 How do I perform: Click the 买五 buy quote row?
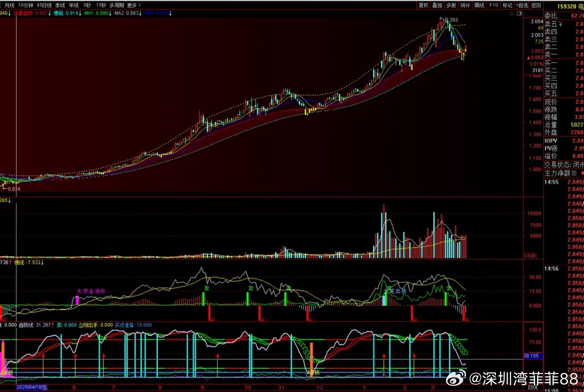564,93
